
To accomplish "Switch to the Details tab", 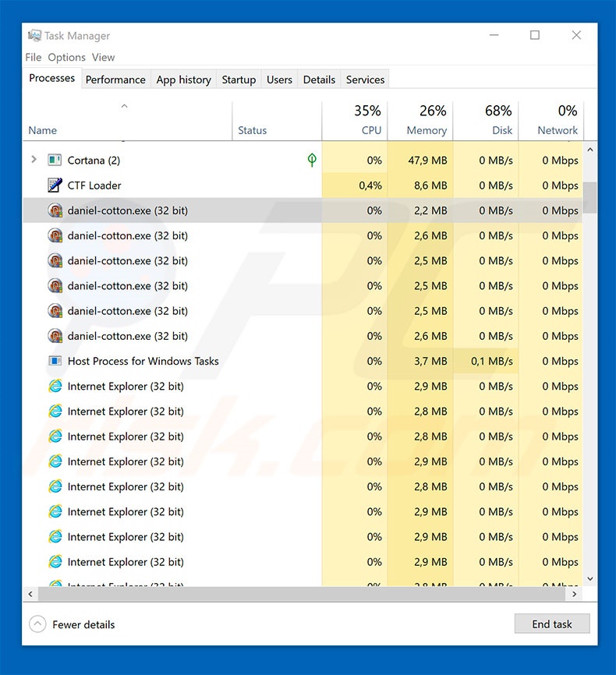I will [x=319, y=80].
